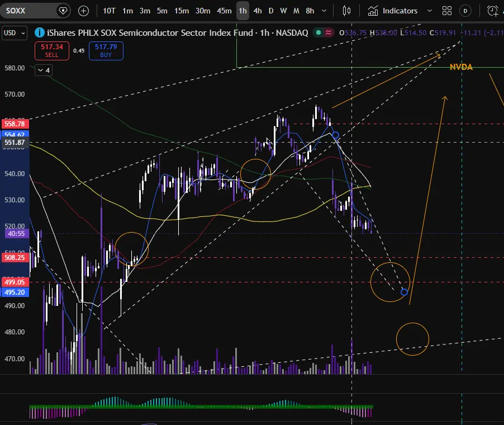Click the 495.20 blue price label
Screen dimensions: 504x425
[15, 292]
